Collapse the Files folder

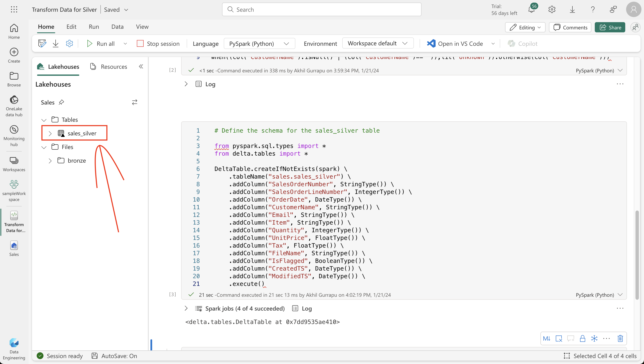(x=44, y=147)
